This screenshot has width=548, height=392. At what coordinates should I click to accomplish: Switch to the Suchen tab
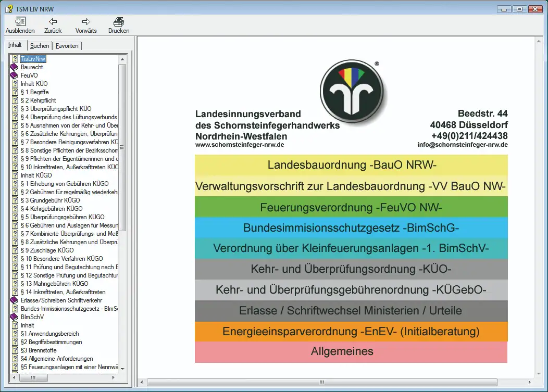pos(40,46)
